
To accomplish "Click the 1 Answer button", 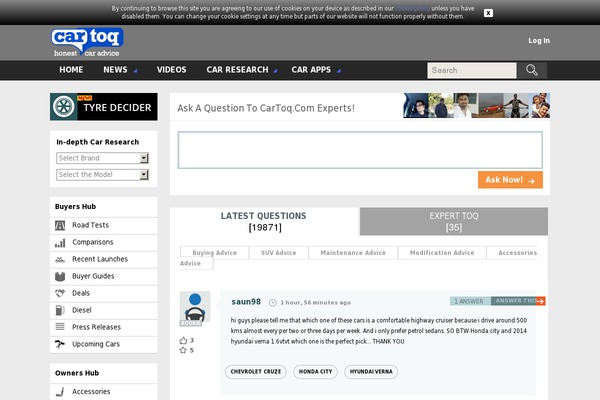I will point(470,301).
